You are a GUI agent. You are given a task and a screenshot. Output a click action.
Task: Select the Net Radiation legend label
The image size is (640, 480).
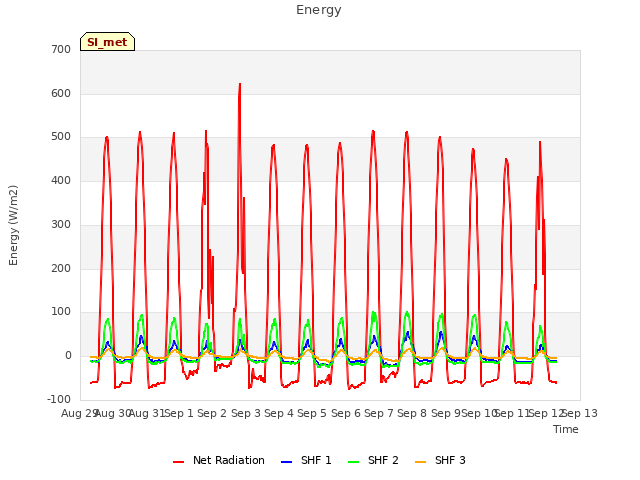click(x=229, y=460)
